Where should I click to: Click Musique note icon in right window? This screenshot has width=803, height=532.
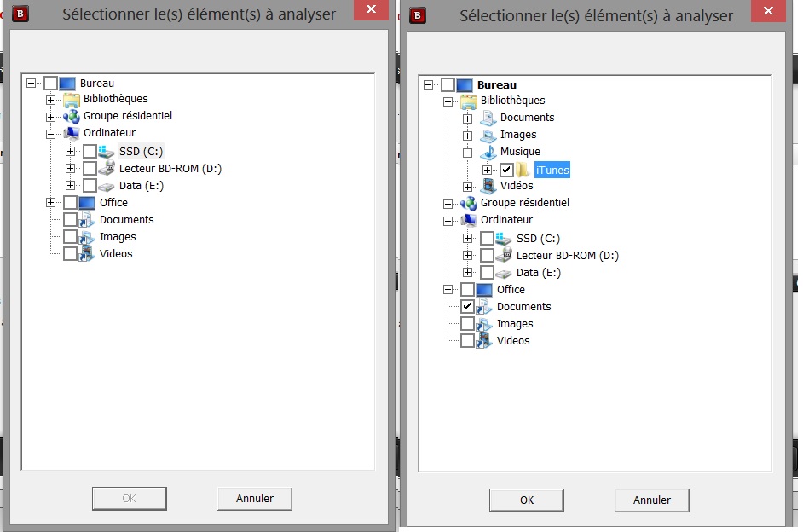point(488,152)
